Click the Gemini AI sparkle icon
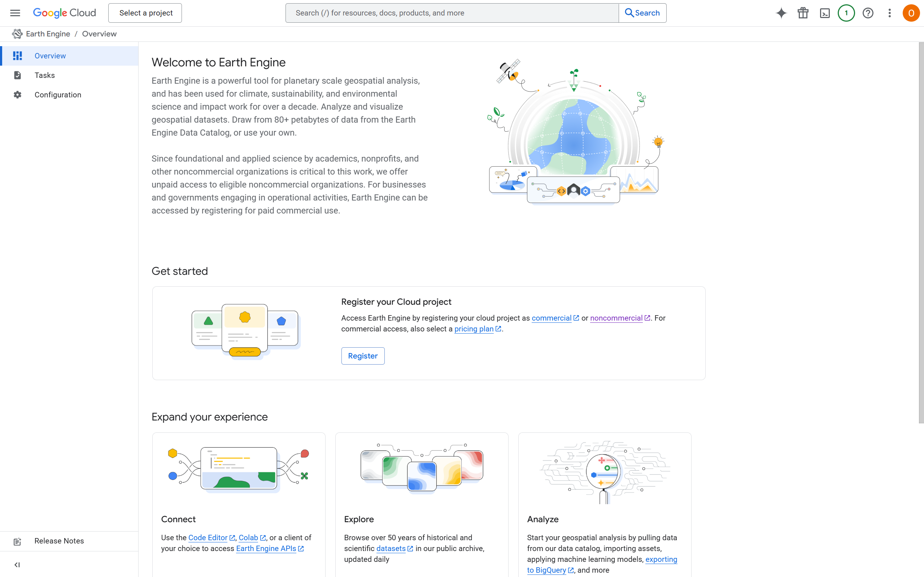 pos(781,13)
